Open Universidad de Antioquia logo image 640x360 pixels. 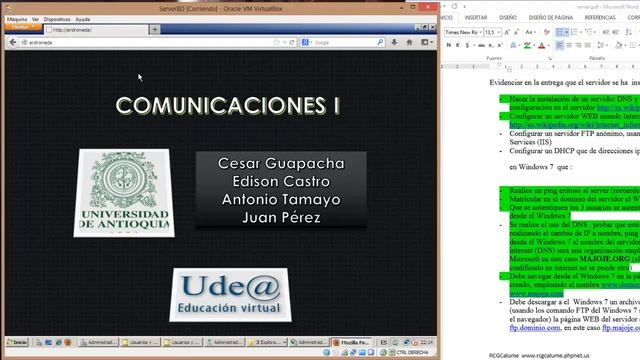point(124,193)
